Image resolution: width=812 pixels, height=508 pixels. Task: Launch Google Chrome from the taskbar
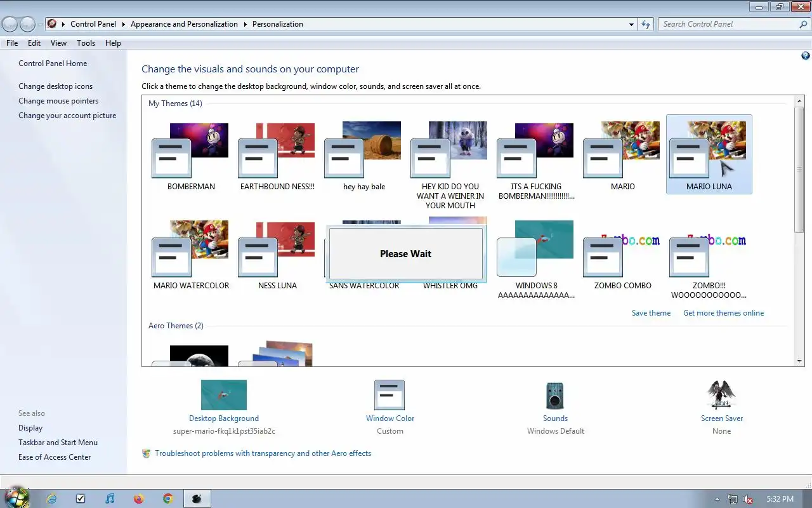[x=168, y=498]
